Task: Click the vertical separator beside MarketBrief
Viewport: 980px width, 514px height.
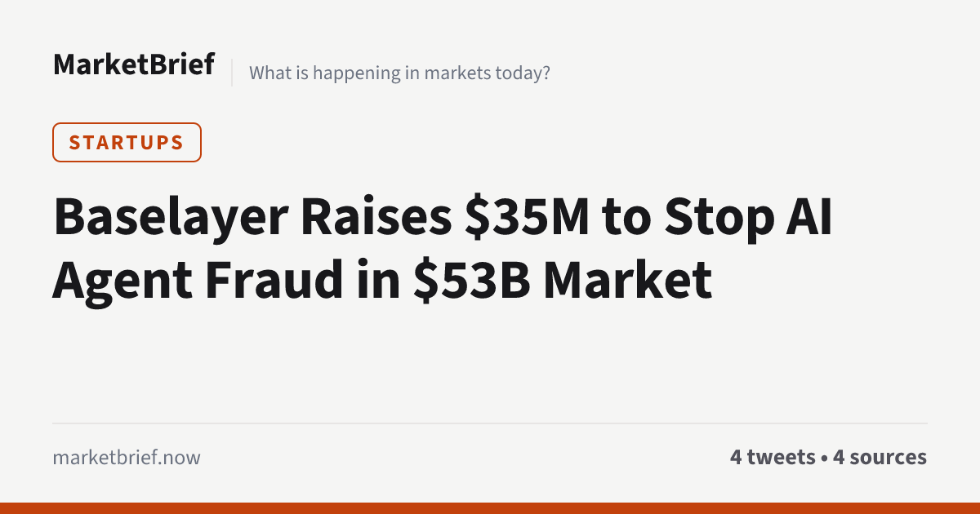Action: 232,73
